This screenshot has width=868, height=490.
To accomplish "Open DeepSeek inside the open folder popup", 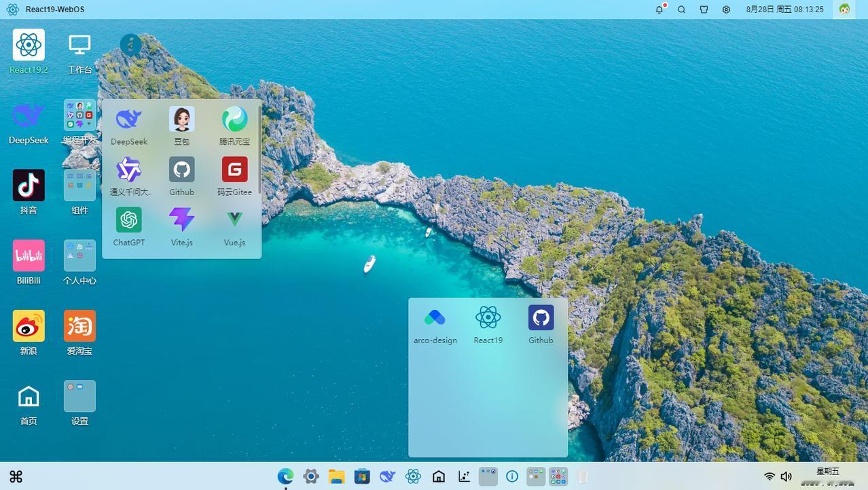I will click(x=129, y=119).
